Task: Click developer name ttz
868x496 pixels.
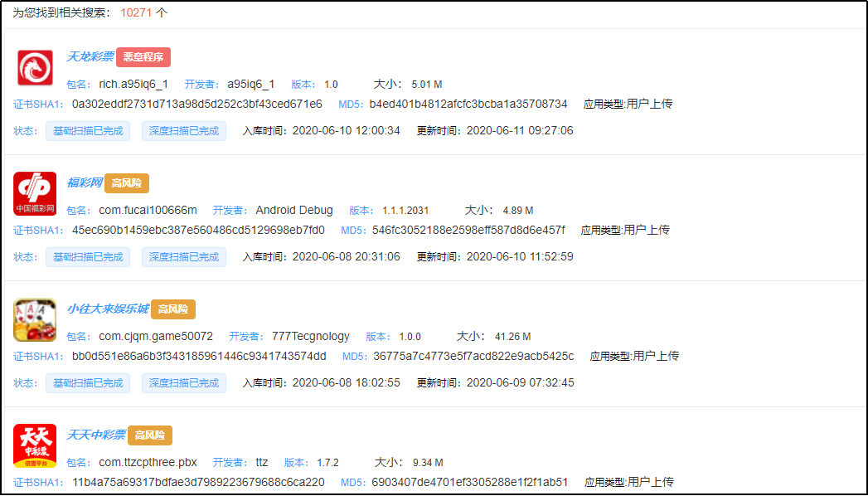Action: pos(262,462)
